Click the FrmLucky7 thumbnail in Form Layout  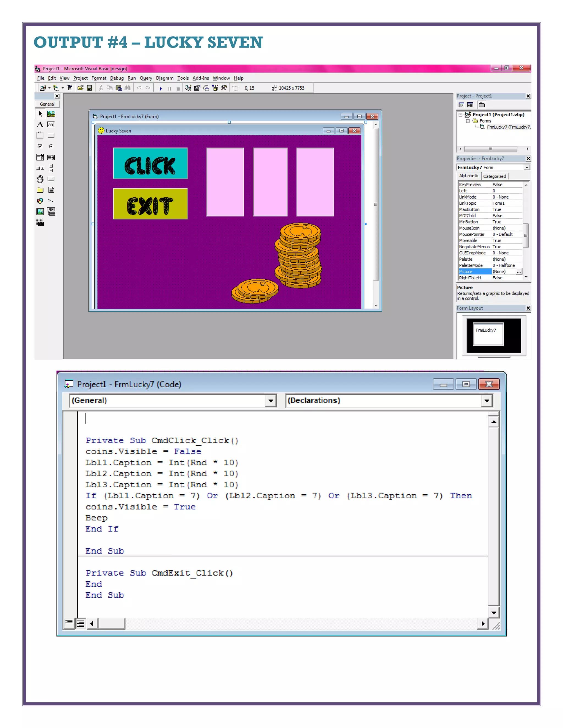click(x=488, y=334)
